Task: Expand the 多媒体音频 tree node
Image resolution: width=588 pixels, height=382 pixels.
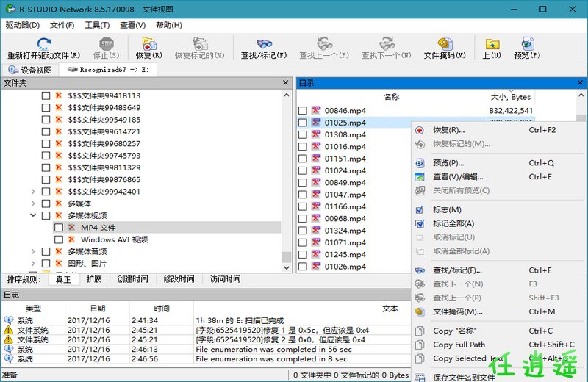Action: (x=33, y=251)
